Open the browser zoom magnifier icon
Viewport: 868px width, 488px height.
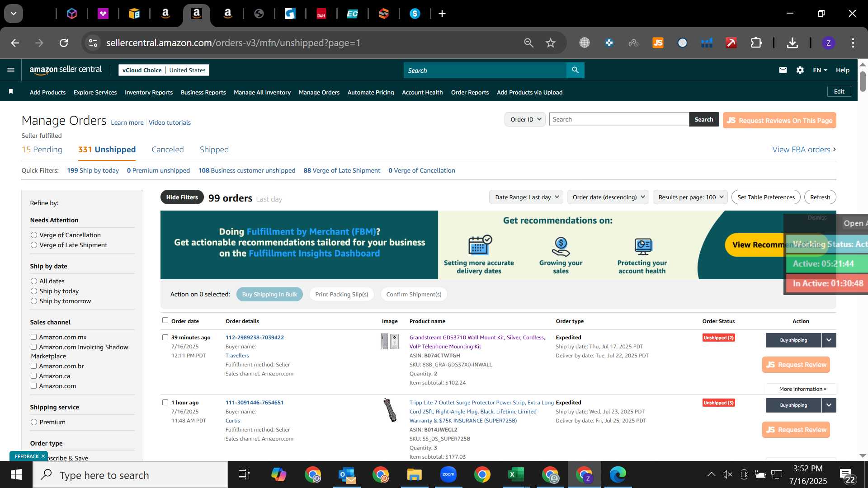click(528, 43)
